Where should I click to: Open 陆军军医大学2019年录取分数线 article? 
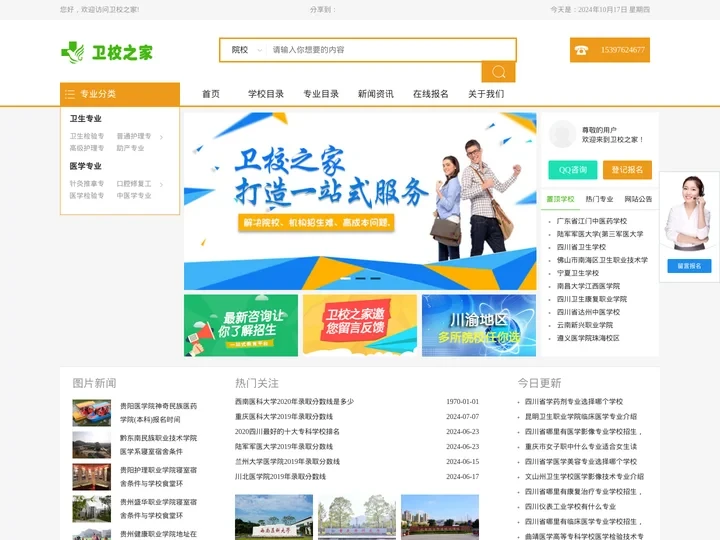pos(284,446)
